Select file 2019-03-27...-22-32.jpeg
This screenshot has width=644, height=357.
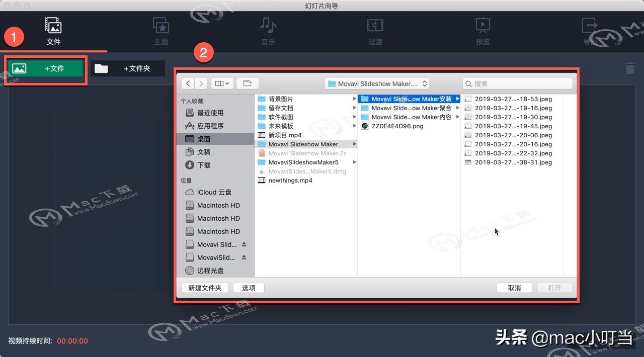click(x=512, y=153)
